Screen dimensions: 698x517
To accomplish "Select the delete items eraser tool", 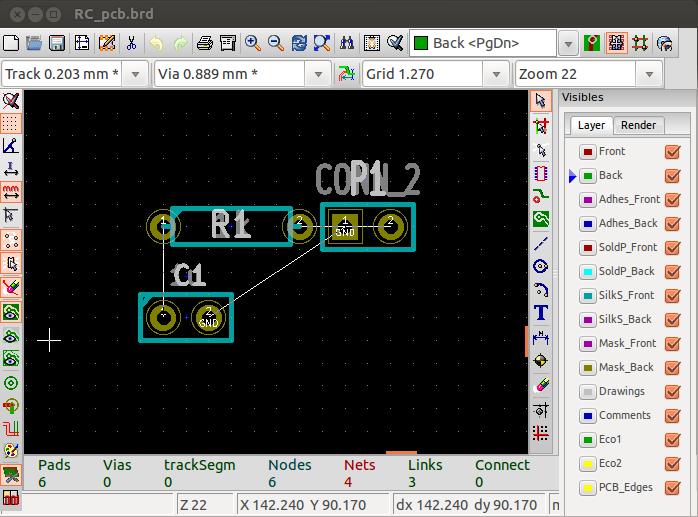I will 541,385.
